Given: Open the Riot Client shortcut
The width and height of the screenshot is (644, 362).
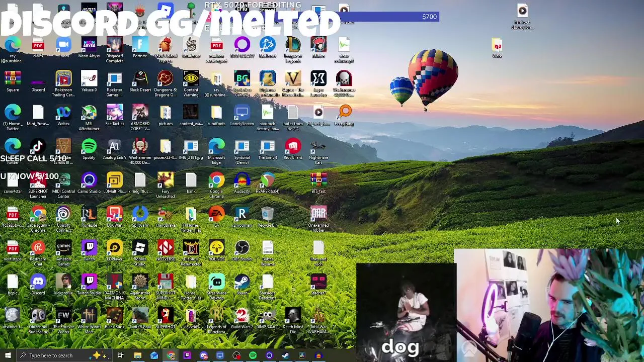Looking at the screenshot, I should [293, 146].
